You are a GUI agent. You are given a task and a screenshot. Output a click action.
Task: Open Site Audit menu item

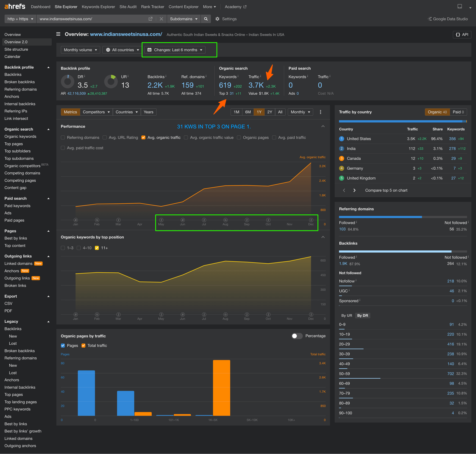[128, 7]
